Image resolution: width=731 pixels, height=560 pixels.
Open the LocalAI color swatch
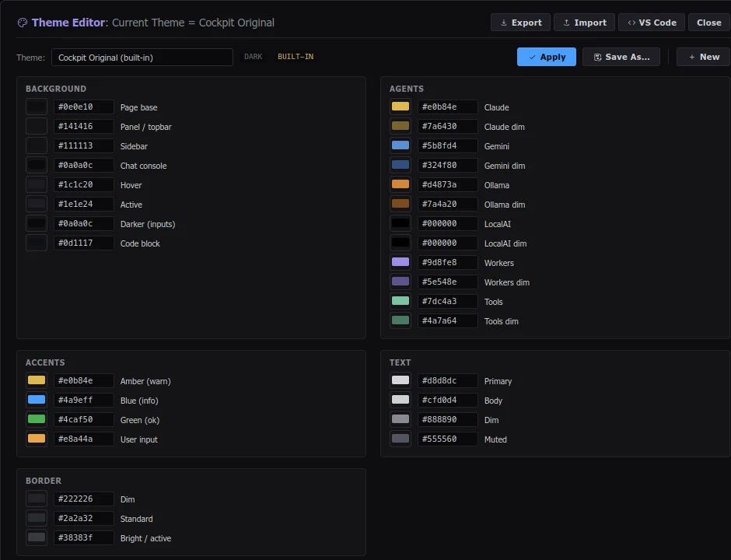400,223
